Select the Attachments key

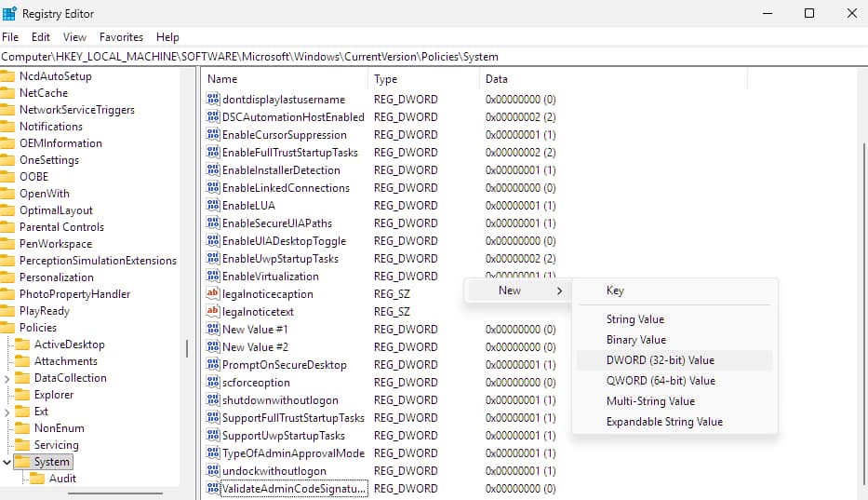click(65, 361)
